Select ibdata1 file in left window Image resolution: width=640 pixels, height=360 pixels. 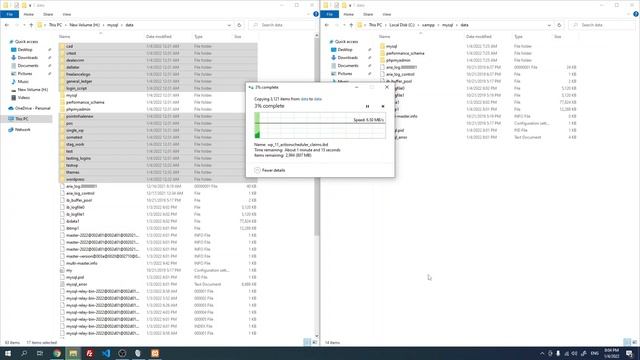pos(73,221)
